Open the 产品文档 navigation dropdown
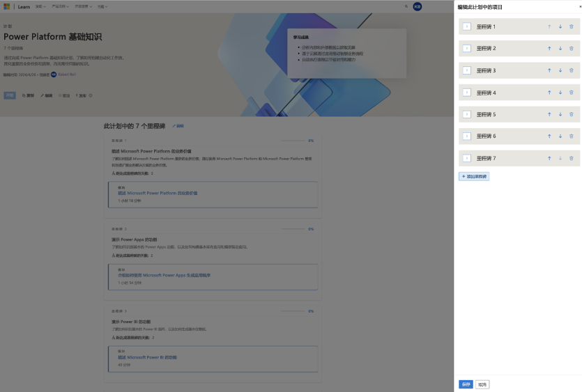This screenshot has height=392, width=582. click(60, 7)
